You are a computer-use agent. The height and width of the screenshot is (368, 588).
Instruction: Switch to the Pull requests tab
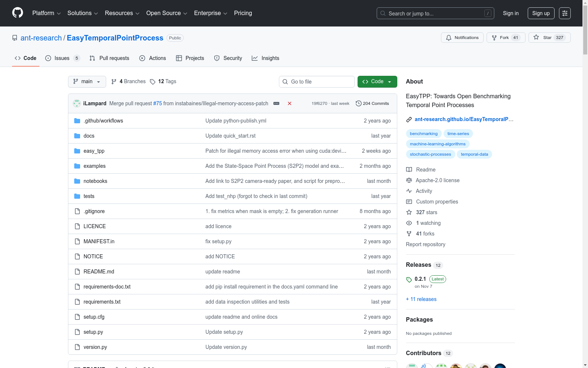(110, 58)
